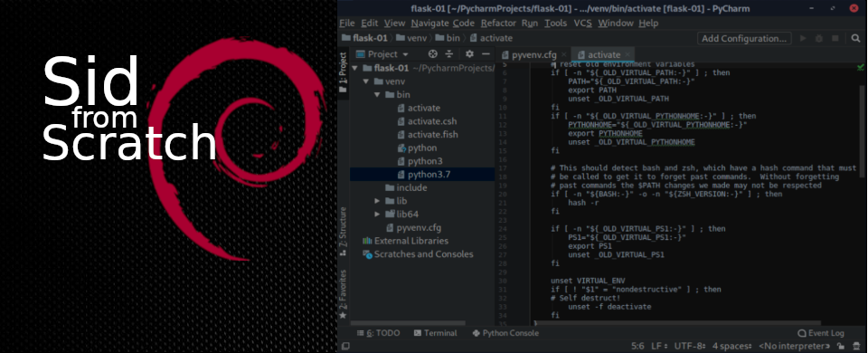Open the Window menu
This screenshot has height=353, width=868.
pyautogui.click(x=616, y=23)
